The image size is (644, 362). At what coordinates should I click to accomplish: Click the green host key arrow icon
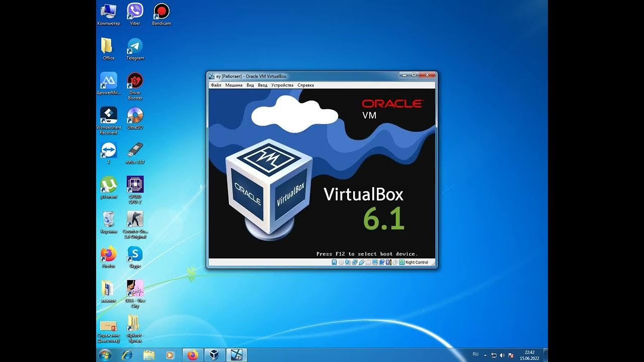click(x=401, y=262)
